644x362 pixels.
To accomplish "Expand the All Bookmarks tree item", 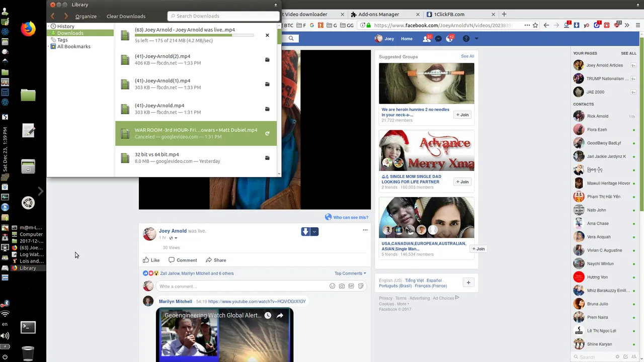I will pos(49,46).
